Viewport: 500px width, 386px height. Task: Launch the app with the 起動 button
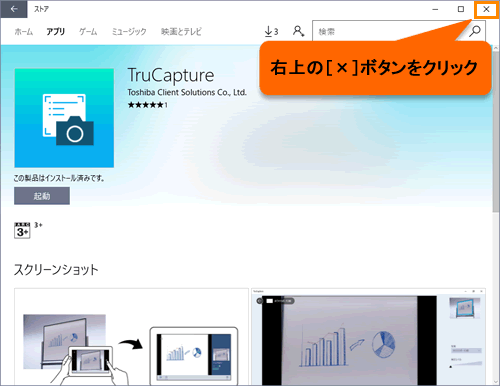coord(42,196)
